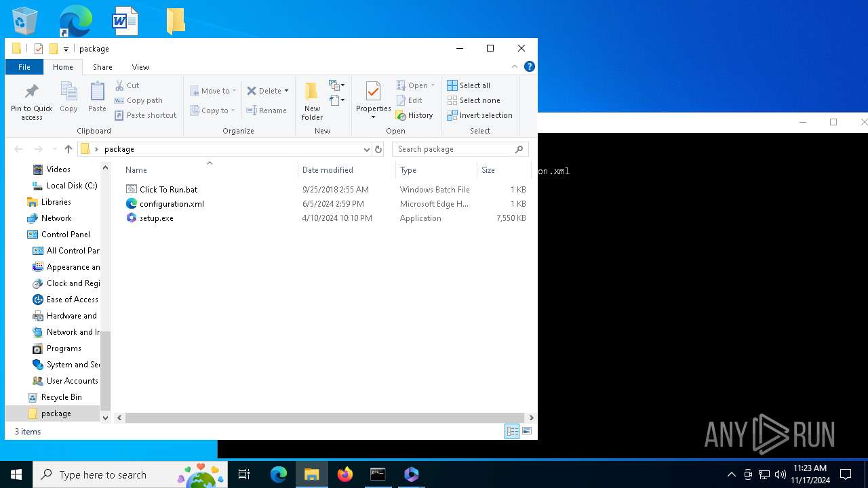Open Firefox from the taskbar

pos(345,474)
